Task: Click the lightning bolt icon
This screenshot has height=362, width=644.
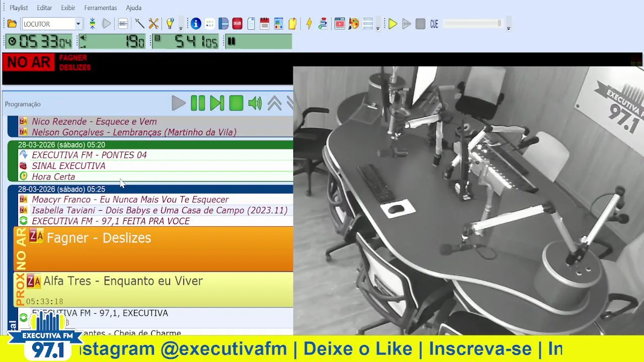Action: pyautogui.click(x=309, y=24)
